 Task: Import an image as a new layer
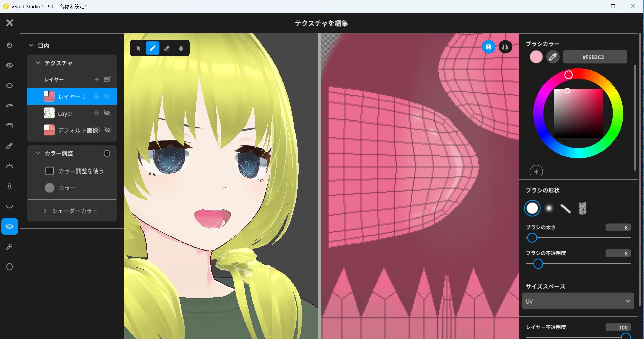tap(107, 79)
